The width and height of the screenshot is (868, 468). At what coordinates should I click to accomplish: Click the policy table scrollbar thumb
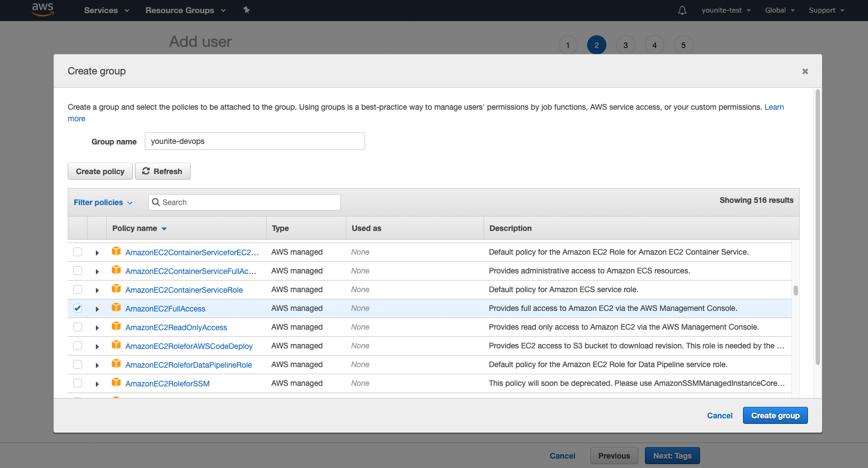[795, 291]
